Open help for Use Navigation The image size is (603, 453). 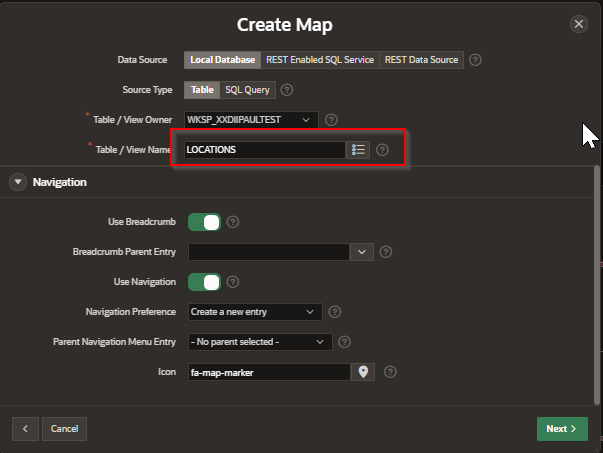[233, 282]
